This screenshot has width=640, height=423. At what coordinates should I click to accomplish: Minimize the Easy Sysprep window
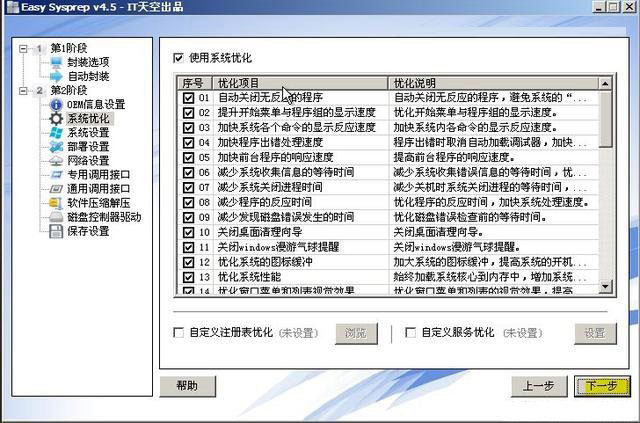[x=599, y=7]
